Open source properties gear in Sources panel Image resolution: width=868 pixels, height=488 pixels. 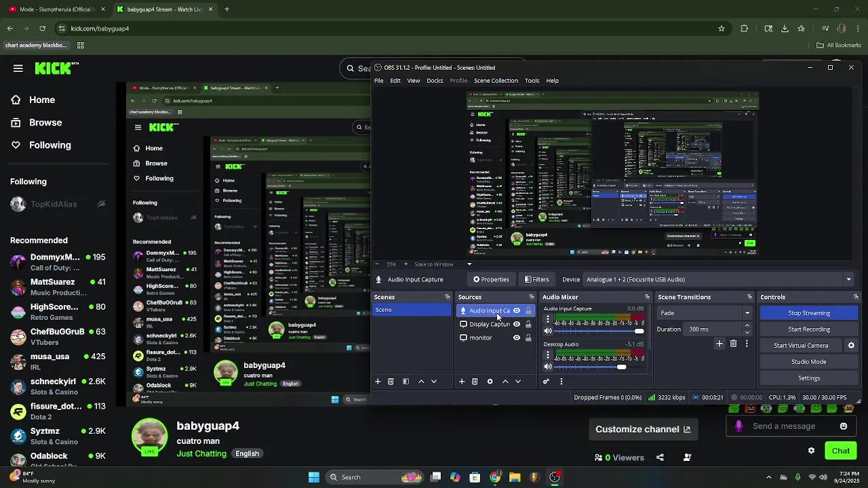pyautogui.click(x=490, y=382)
